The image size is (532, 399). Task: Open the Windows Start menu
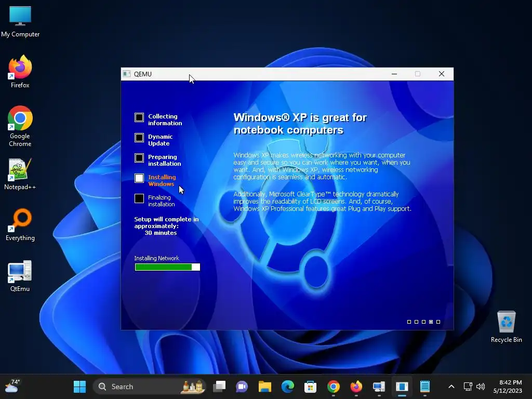(x=79, y=387)
